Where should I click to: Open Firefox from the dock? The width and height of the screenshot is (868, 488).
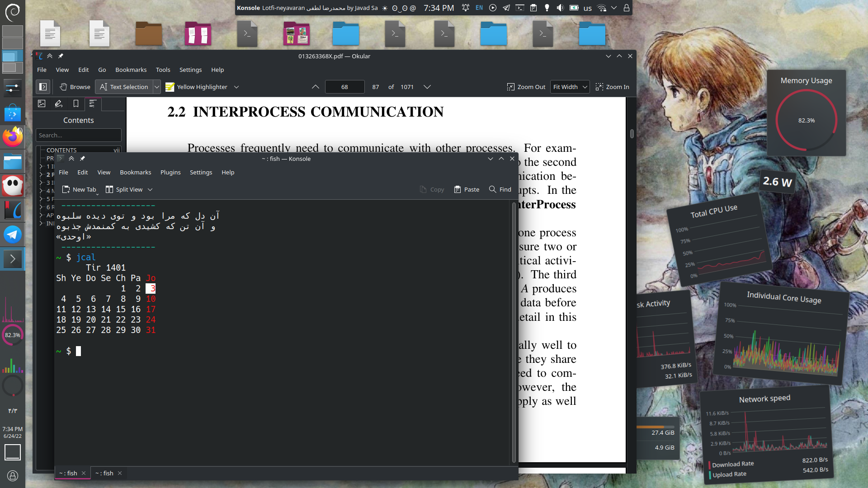tap(13, 136)
